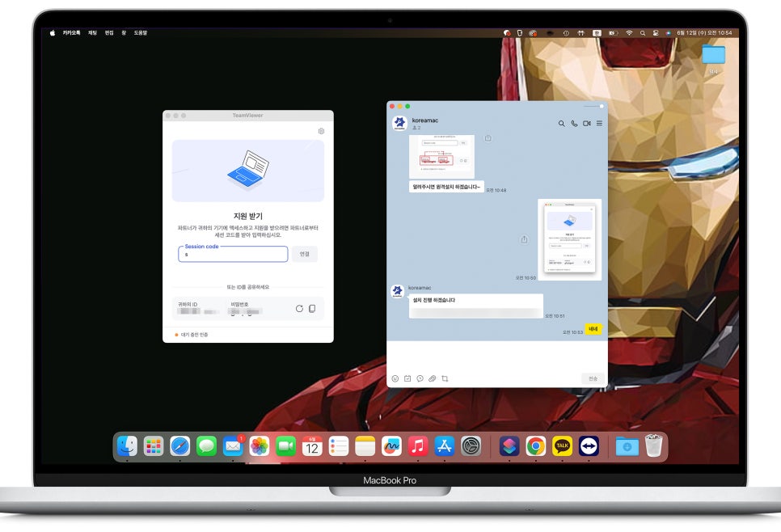Image resolution: width=781 pixels, height=532 pixels.
Task: Open the 창 menu in menu bar
Action: pos(124,33)
